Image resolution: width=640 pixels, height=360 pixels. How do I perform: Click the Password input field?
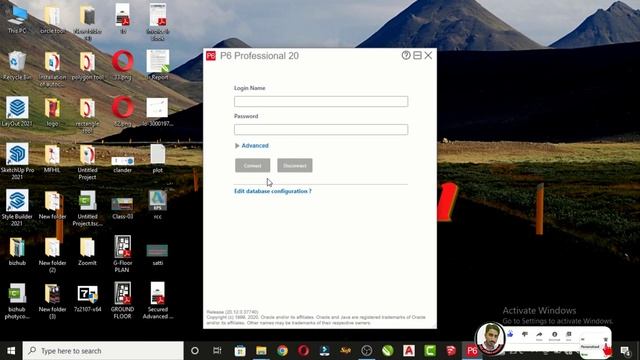point(321,129)
